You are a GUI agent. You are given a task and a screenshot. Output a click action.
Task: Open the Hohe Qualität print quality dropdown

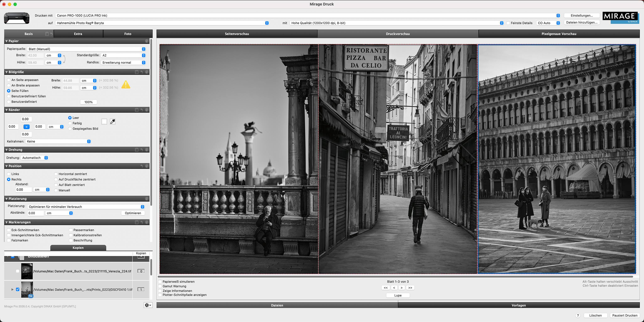click(397, 23)
